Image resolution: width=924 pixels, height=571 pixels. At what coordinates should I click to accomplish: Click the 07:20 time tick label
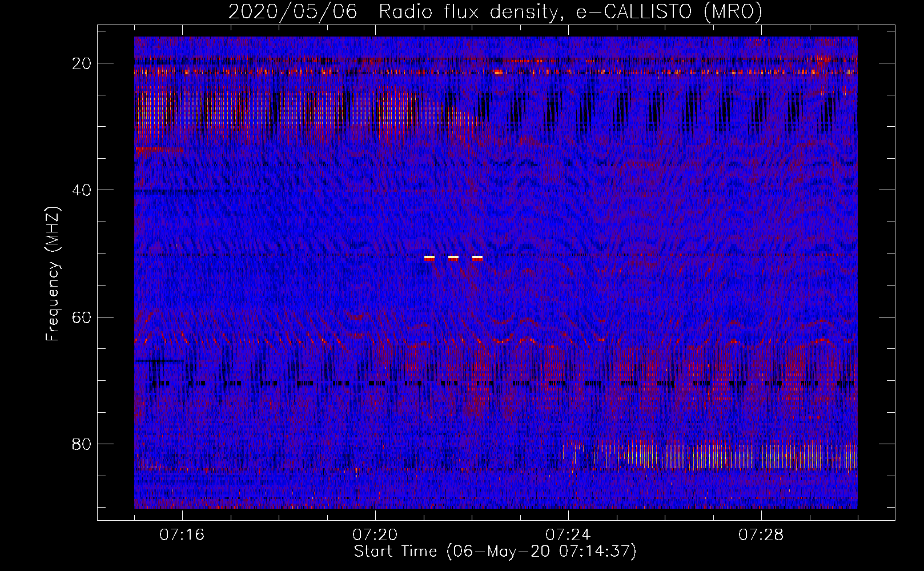click(x=375, y=535)
